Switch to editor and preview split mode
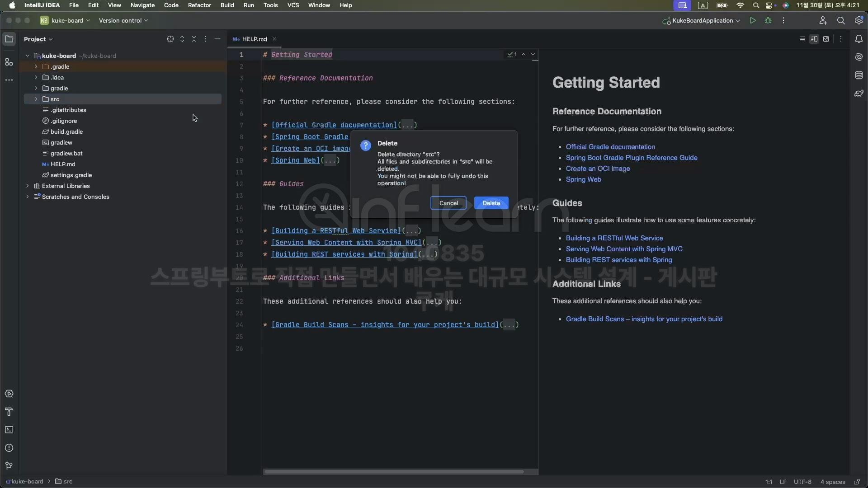The width and height of the screenshot is (868, 488). point(814,39)
